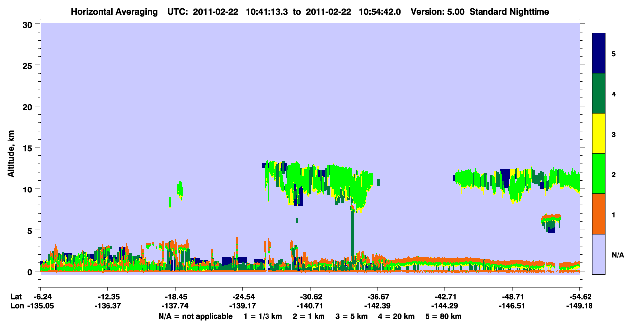This screenshot has height=330, width=644.
Task: Click the small green cloud patch above latitude -18.45
Action: coord(180,190)
